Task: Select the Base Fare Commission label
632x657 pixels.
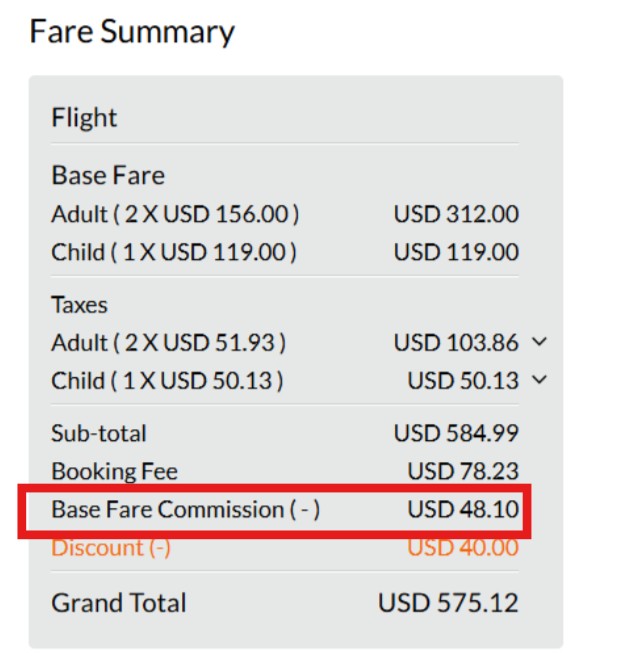Action: click(x=186, y=509)
